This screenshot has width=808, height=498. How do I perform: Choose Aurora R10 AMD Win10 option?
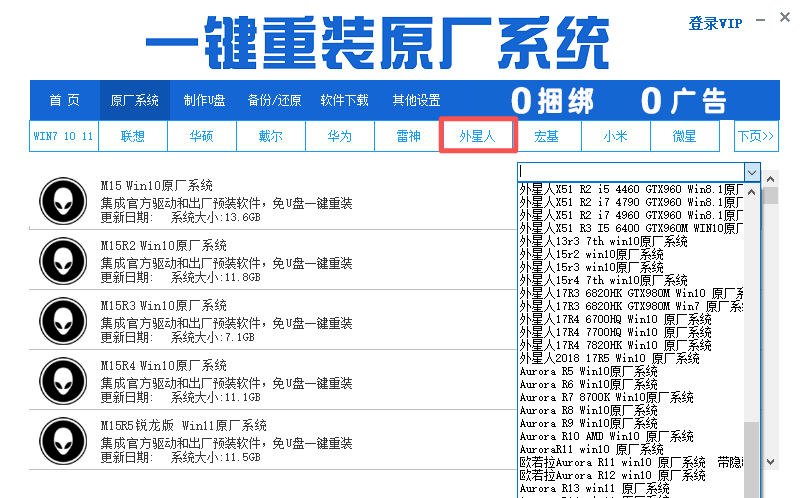[631, 436]
